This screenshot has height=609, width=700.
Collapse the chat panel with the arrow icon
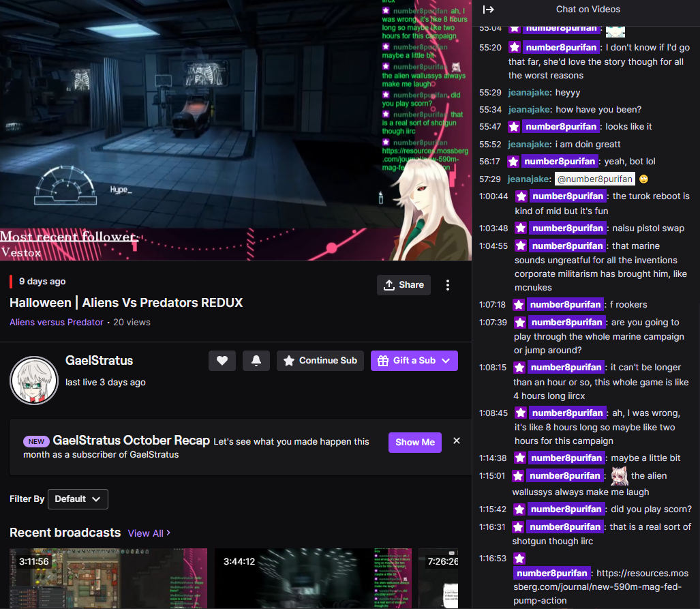(x=489, y=10)
